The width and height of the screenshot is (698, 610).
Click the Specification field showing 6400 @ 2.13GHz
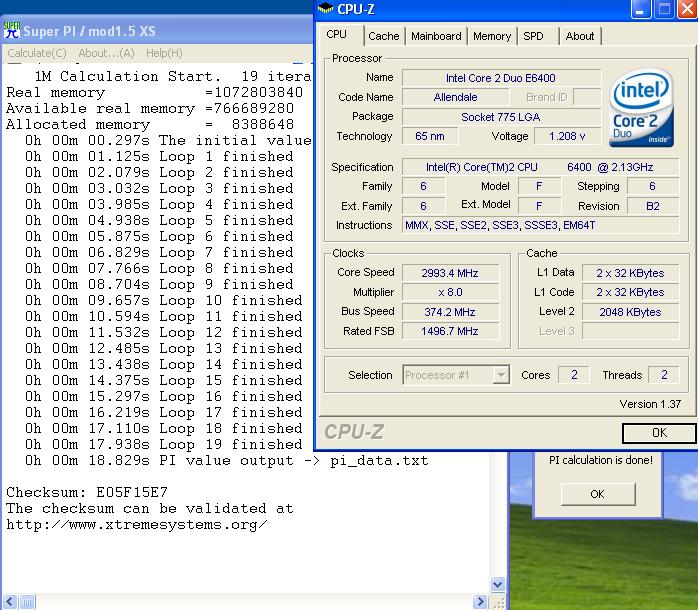tap(540, 167)
